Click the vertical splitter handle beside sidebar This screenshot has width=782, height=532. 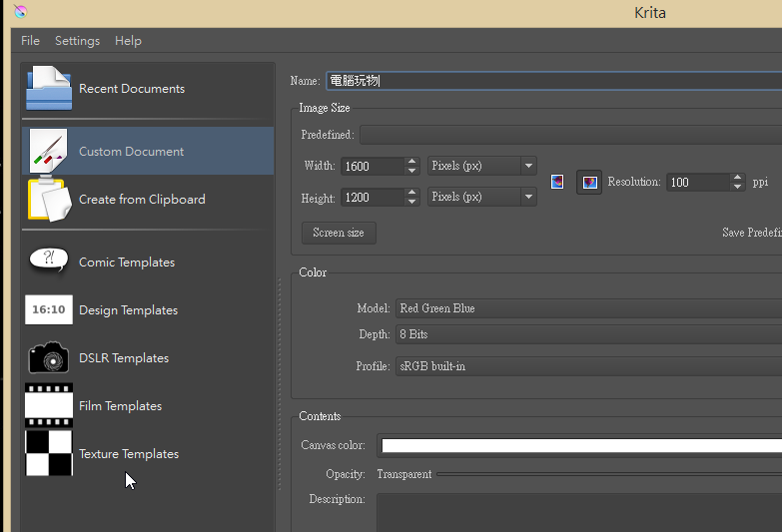(x=280, y=384)
